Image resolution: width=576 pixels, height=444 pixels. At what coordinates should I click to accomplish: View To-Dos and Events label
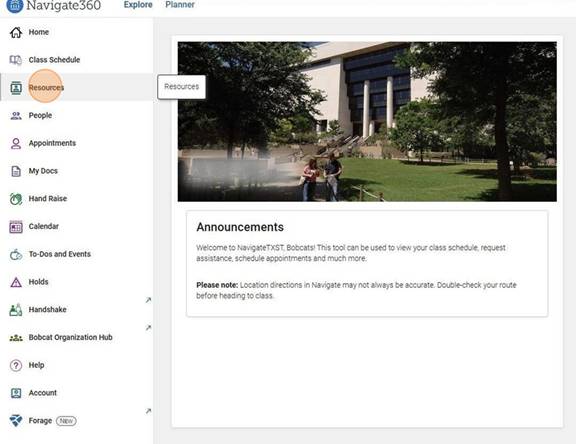click(x=60, y=254)
